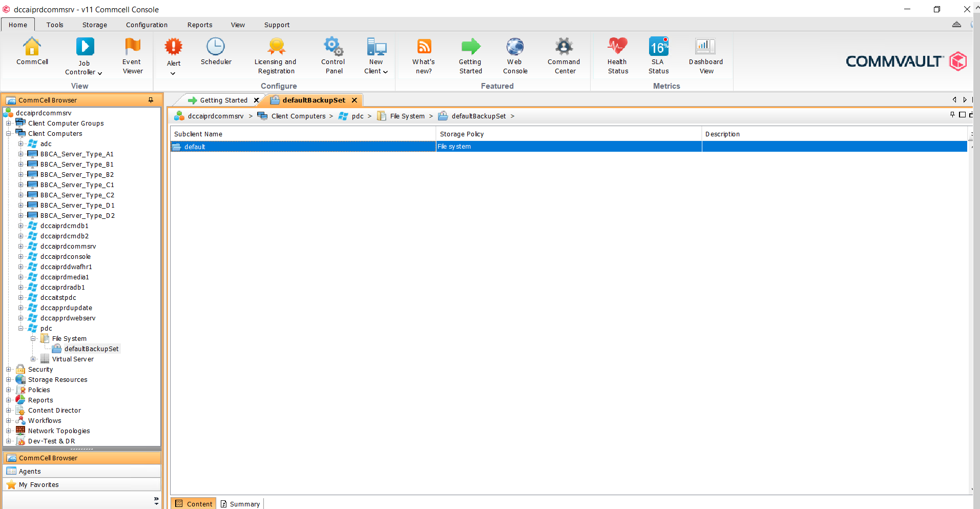Open the Storage ribbon tab
The image size is (980, 509).
point(95,25)
